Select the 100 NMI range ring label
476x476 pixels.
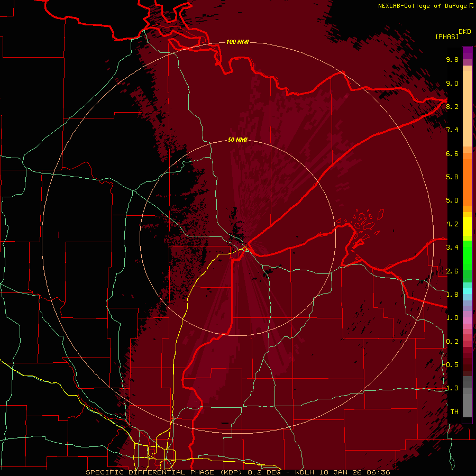237,42
